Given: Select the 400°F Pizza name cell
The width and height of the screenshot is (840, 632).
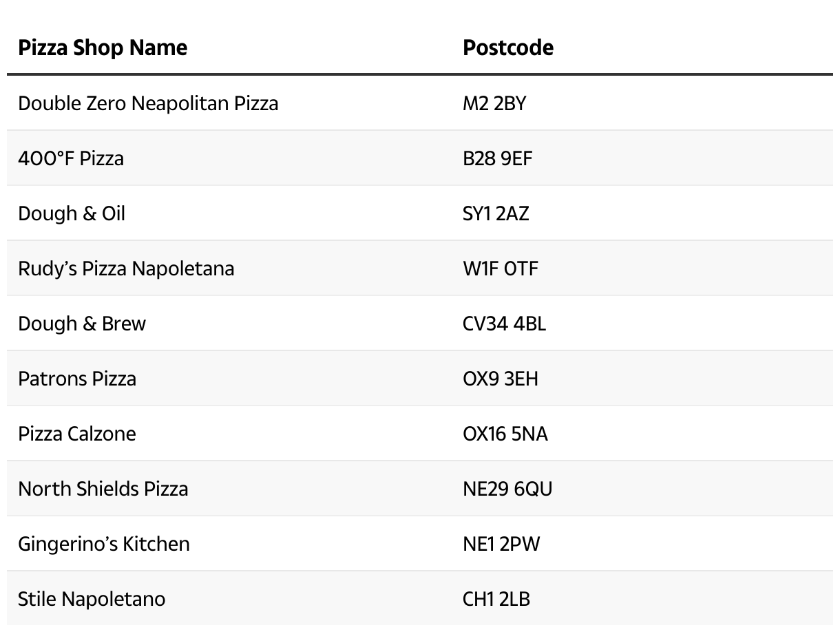Looking at the screenshot, I should point(71,158).
